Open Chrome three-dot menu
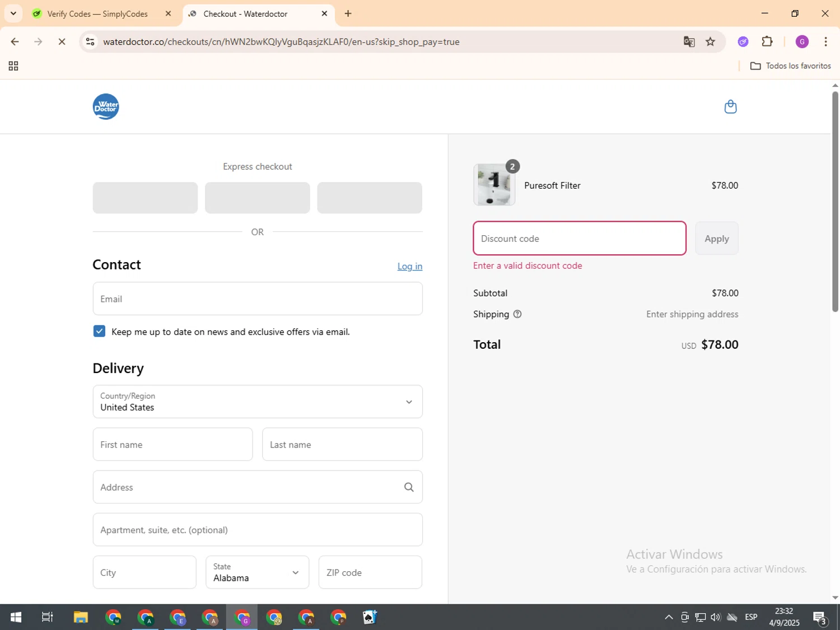The width and height of the screenshot is (840, 630). 825,41
